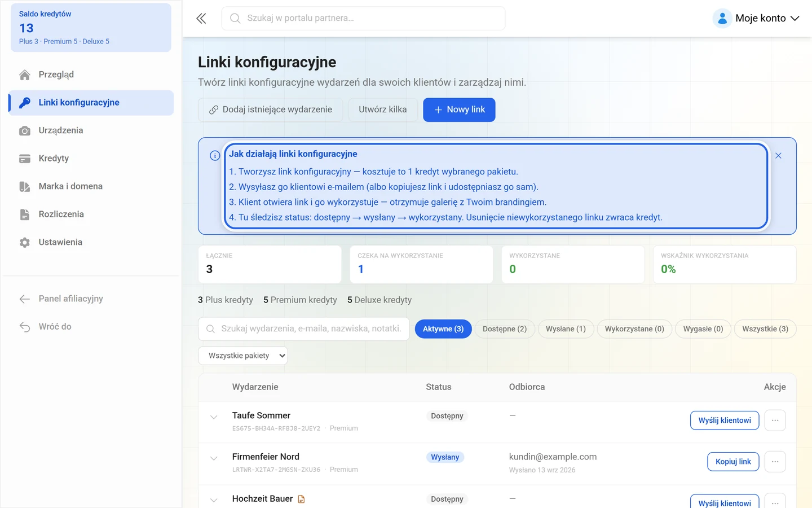
Task: Select the Wygasłe (0) filter
Action: coord(703,329)
